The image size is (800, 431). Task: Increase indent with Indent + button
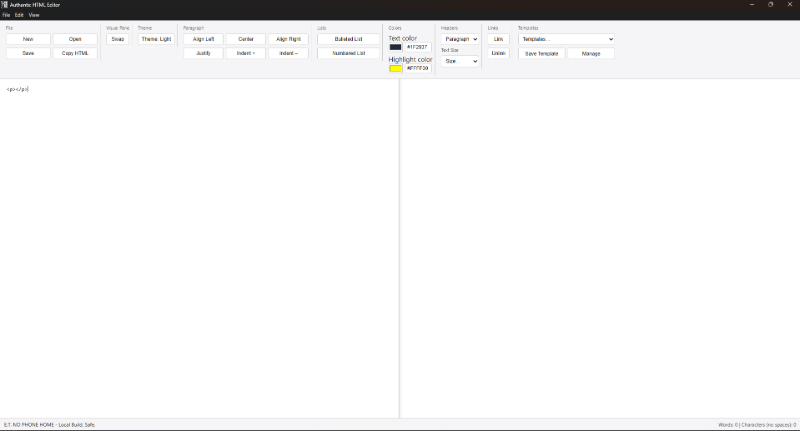[245, 53]
